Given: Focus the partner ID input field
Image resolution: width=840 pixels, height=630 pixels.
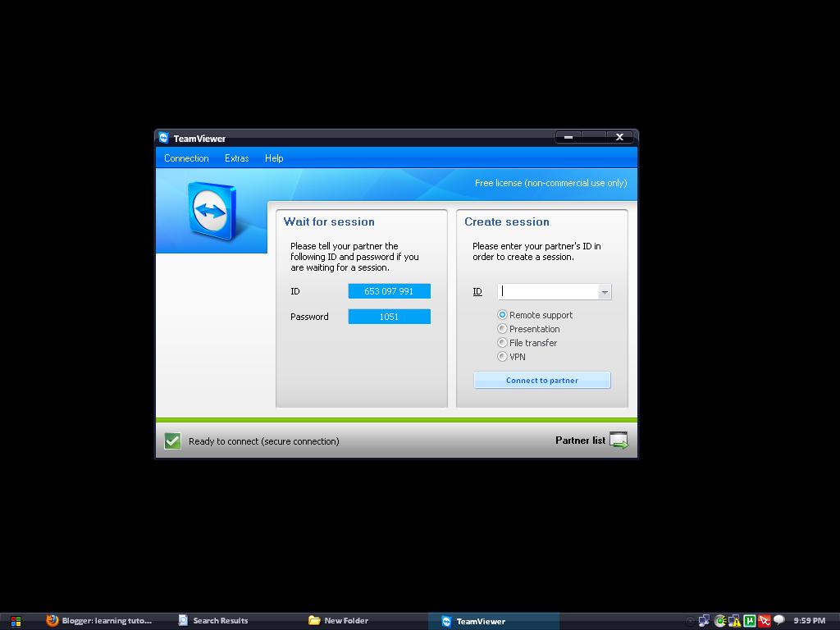Looking at the screenshot, I should coord(549,291).
